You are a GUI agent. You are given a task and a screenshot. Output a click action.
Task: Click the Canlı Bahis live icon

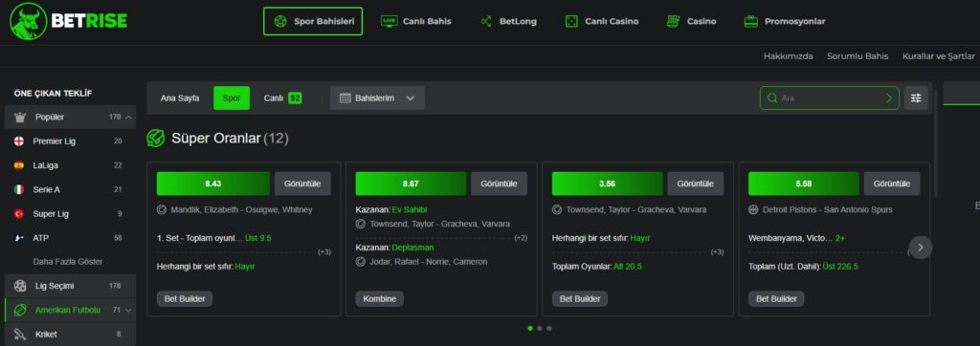point(389,21)
